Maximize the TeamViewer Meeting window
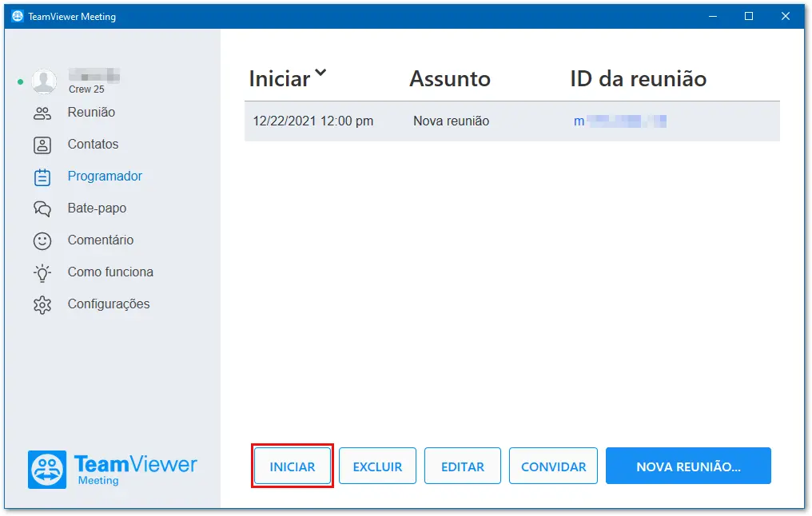Screen dimensions: 812x516 pos(749,17)
